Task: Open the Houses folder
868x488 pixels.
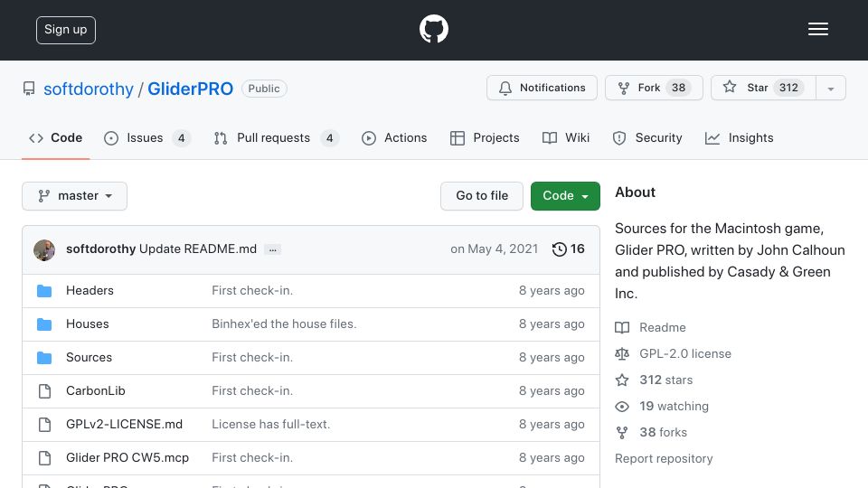Action: [88, 324]
